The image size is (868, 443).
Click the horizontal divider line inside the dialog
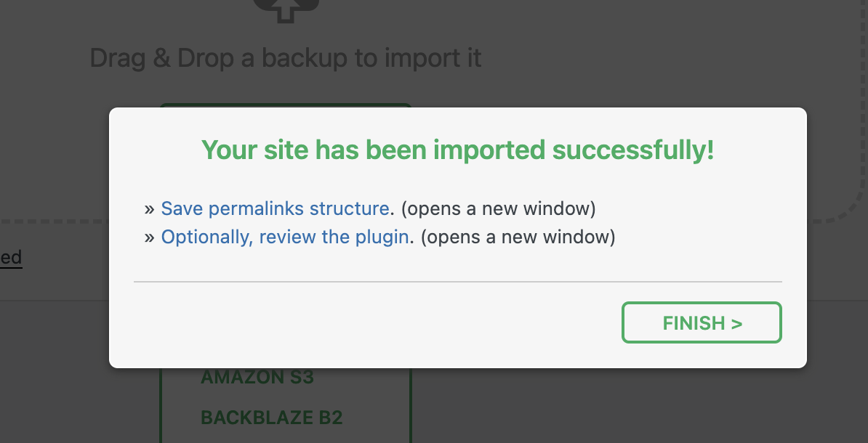(457, 281)
